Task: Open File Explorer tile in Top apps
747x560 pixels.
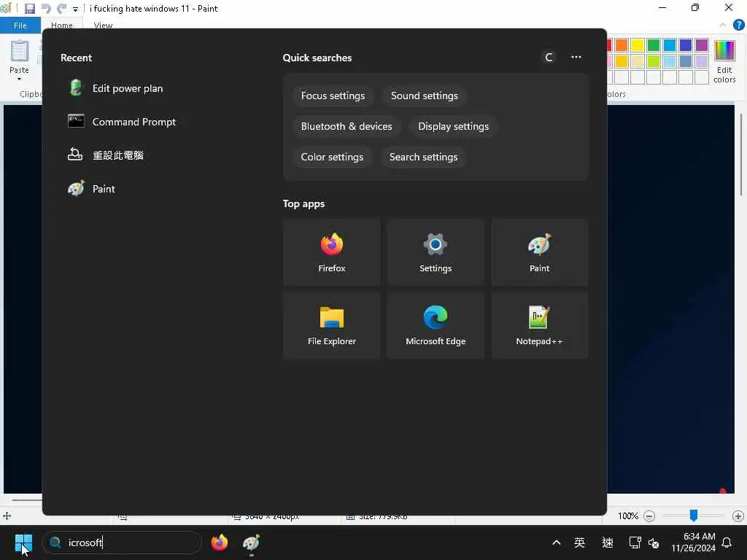Action: point(332,325)
